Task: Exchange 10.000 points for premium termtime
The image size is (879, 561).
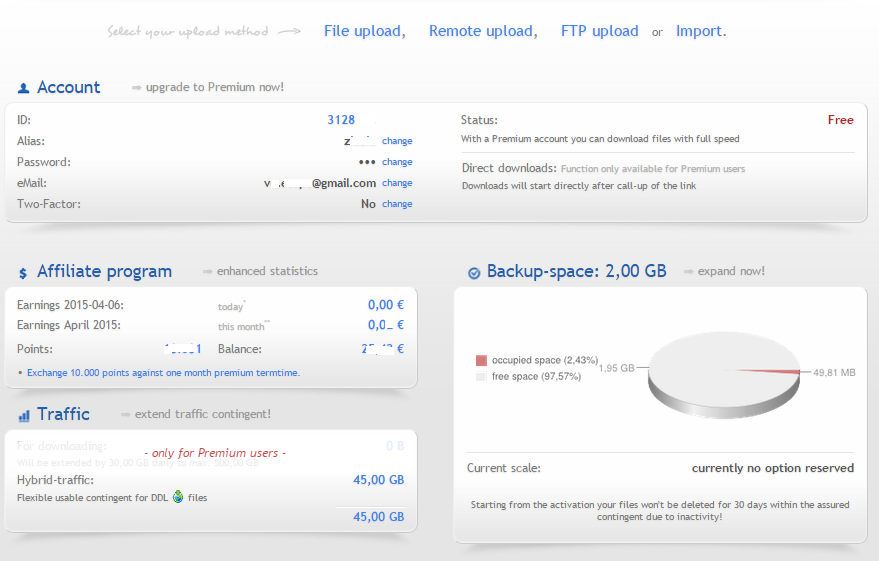Action: tap(163, 373)
